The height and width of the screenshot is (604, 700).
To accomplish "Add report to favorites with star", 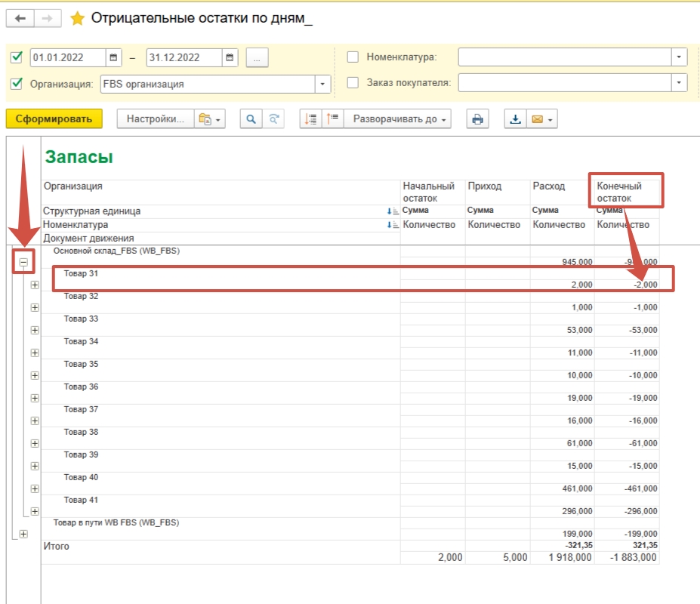I will click(76, 19).
